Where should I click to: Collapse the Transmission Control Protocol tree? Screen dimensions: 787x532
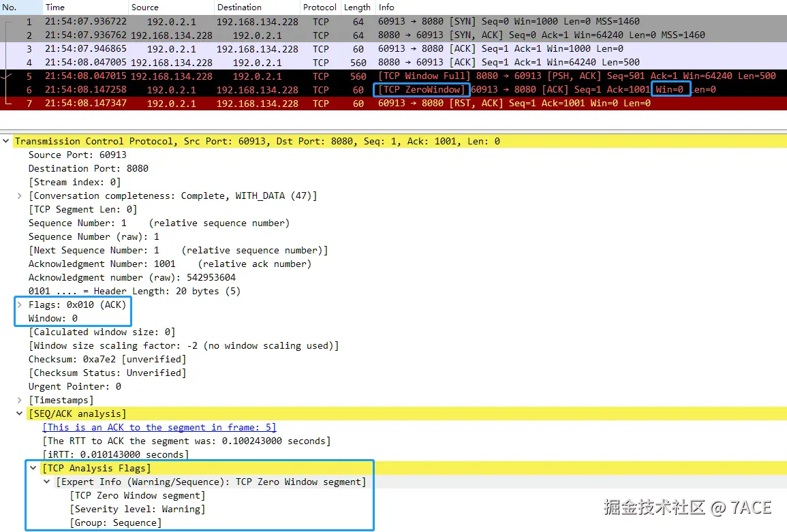6,141
